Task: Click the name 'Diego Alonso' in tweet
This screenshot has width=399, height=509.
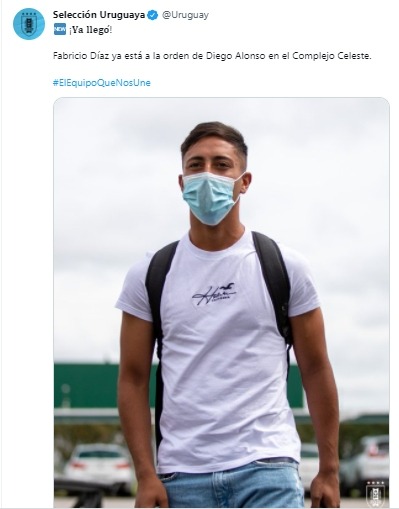Action: tap(235, 56)
